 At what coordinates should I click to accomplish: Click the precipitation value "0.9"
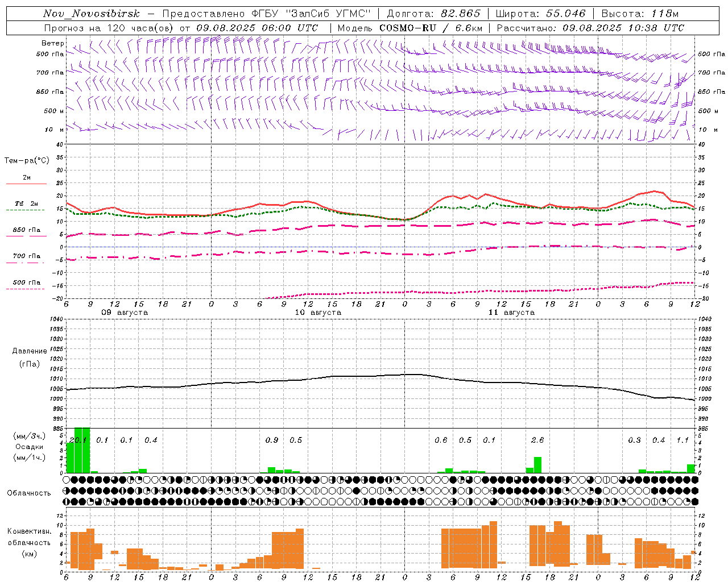click(272, 440)
